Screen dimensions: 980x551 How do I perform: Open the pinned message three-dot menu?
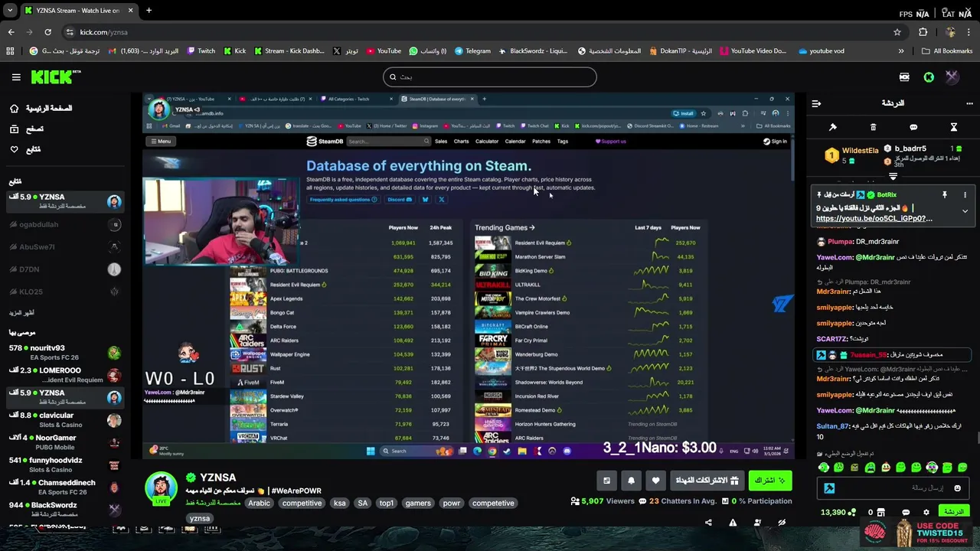click(x=965, y=195)
